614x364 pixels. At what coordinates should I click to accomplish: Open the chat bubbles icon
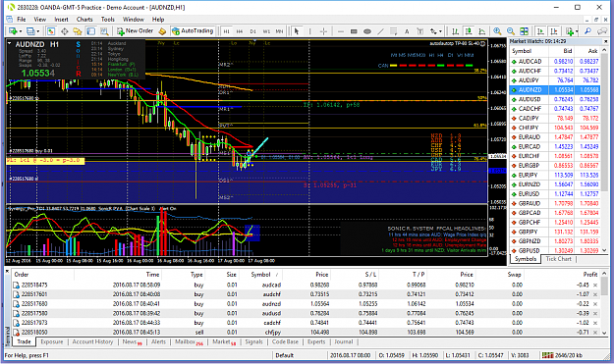click(602, 31)
